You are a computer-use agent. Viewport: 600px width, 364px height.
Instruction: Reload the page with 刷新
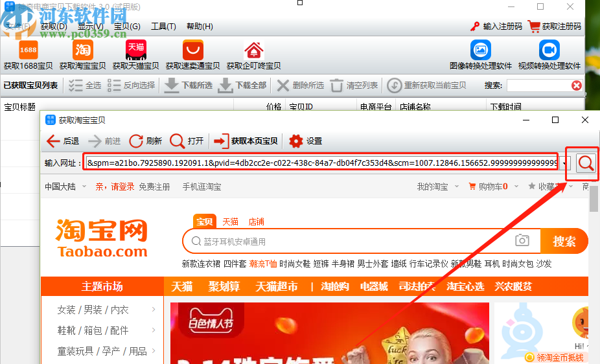point(145,141)
